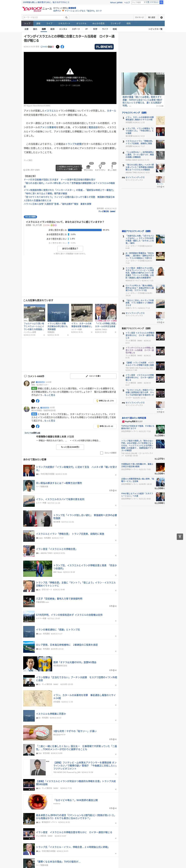Open ranking item 1 イラン、カタールの米基地を攻撃

140,118
